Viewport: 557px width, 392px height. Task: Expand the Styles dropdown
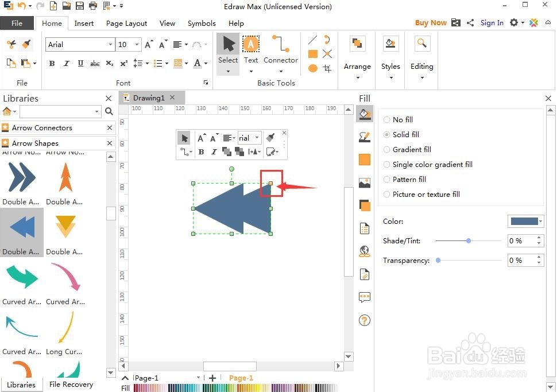[x=390, y=77]
